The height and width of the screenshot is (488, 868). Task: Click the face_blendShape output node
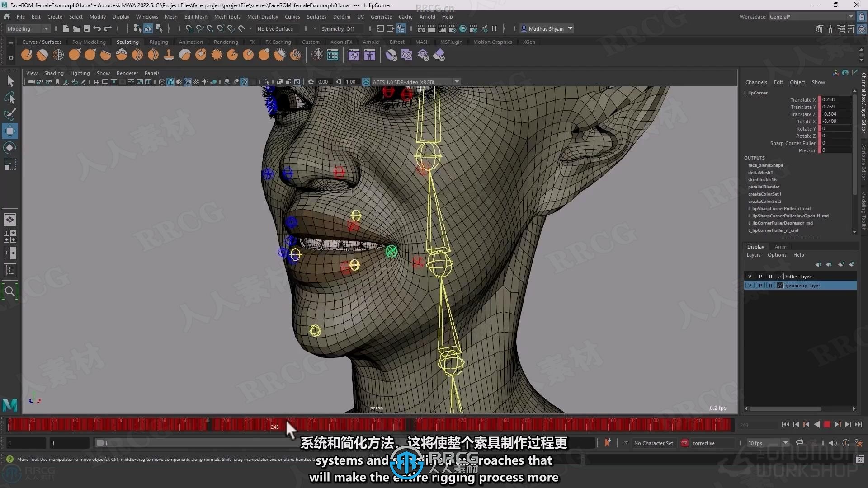[765, 165]
